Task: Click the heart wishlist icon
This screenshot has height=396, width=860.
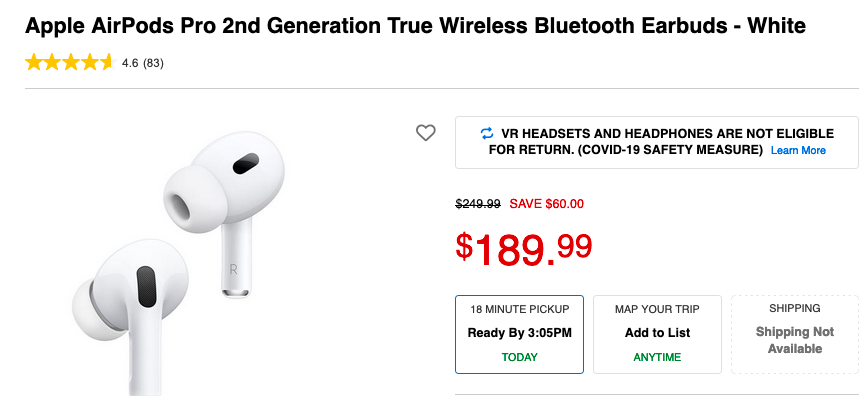Action: coord(426,133)
